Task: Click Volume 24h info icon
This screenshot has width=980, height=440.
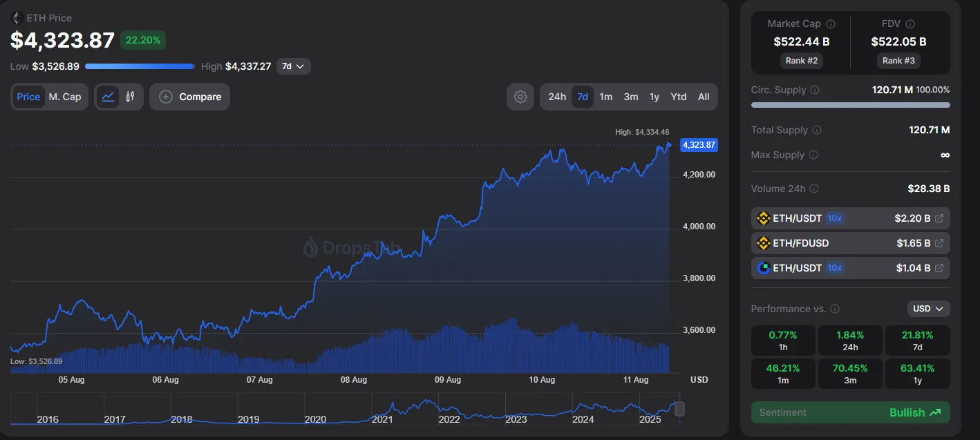Action: 814,189
